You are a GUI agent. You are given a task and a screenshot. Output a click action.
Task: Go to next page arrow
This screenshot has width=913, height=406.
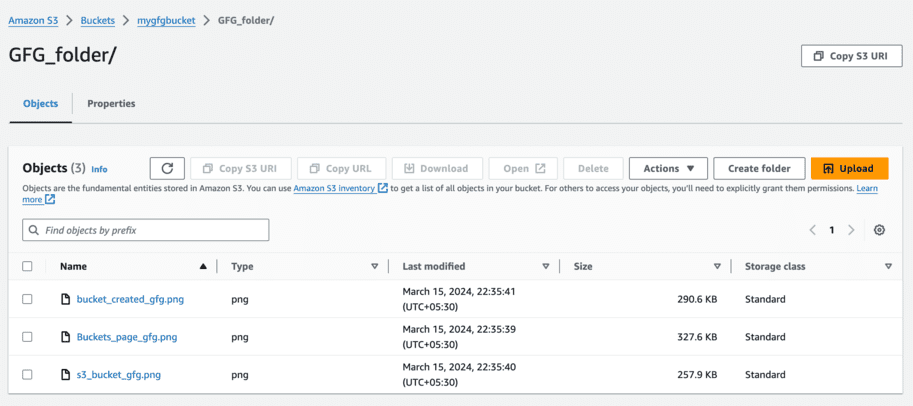(851, 230)
